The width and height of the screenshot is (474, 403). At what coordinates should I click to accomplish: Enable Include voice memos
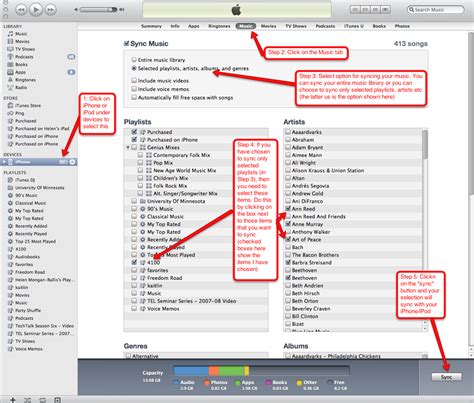coord(134,89)
